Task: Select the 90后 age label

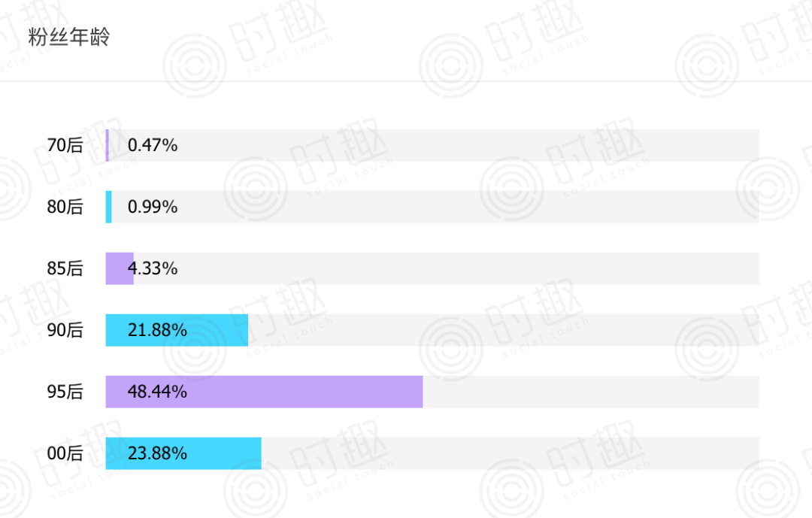Action: (x=65, y=330)
